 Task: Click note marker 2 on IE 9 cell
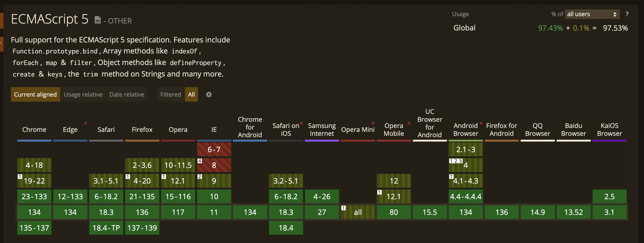pos(200,177)
